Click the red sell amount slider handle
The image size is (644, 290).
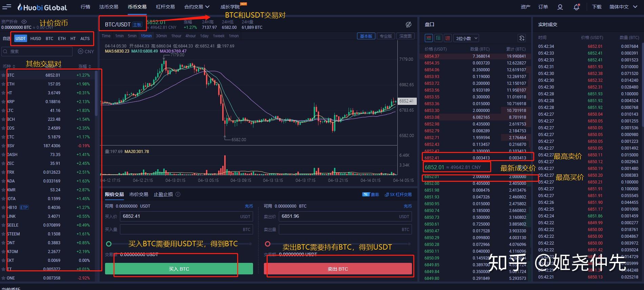[x=268, y=244]
